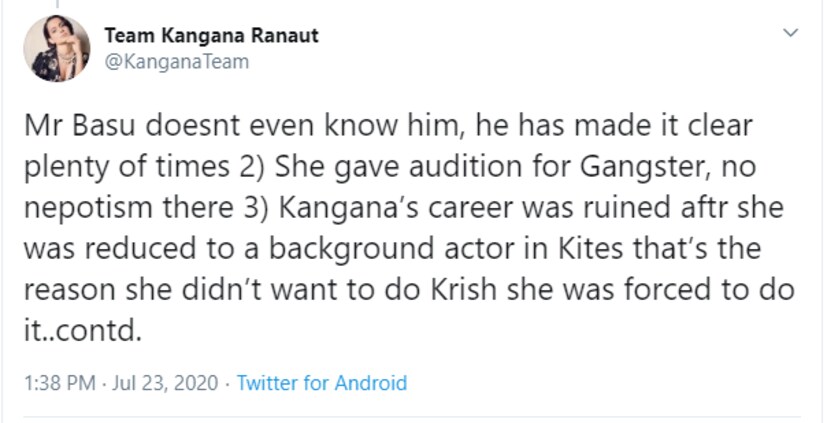Open the tweet options chevron menu
This screenshot has width=827, height=423.
pos(792,34)
